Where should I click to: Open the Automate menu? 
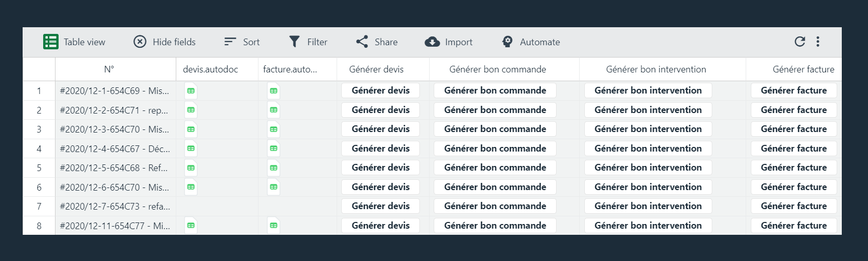tap(531, 42)
